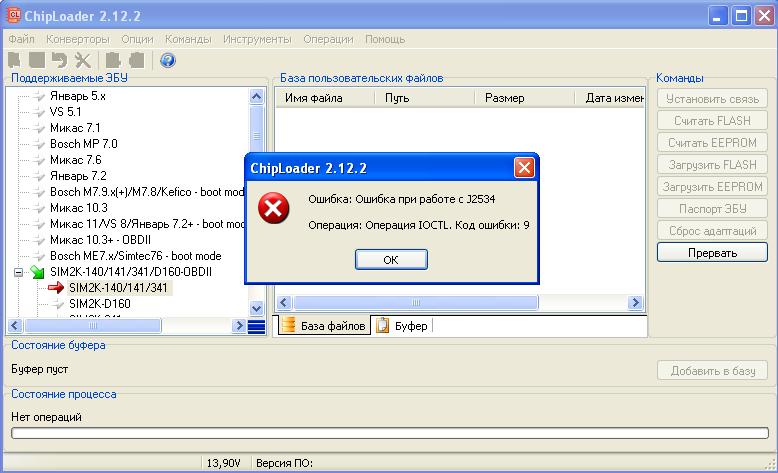Click the arrow icon beside SIM2K-D160
778x473 pixels.
point(58,304)
